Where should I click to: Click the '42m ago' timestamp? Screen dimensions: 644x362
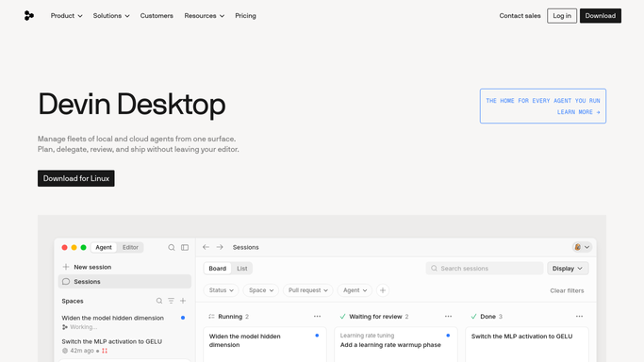click(x=82, y=351)
